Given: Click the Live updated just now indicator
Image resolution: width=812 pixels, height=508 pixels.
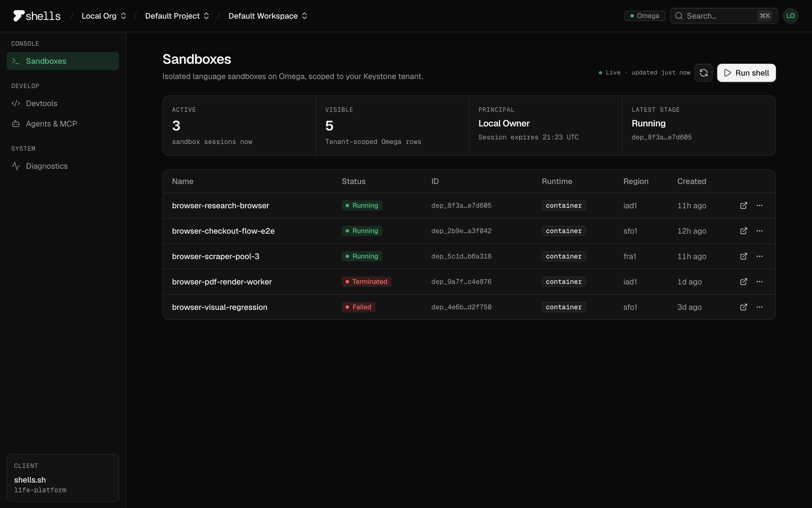Looking at the screenshot, I should click(645, 73).
